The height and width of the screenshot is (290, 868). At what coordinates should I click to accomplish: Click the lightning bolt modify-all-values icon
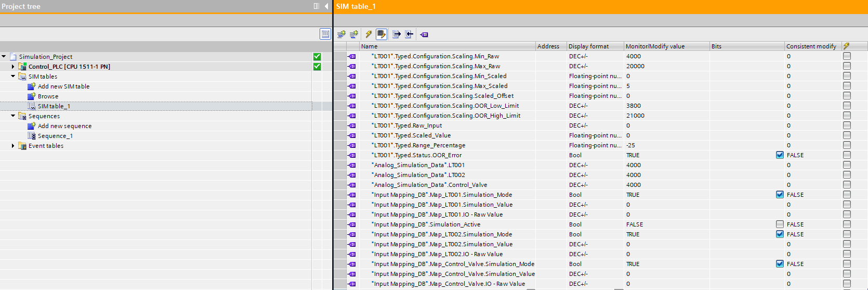(x=369, y=34)
